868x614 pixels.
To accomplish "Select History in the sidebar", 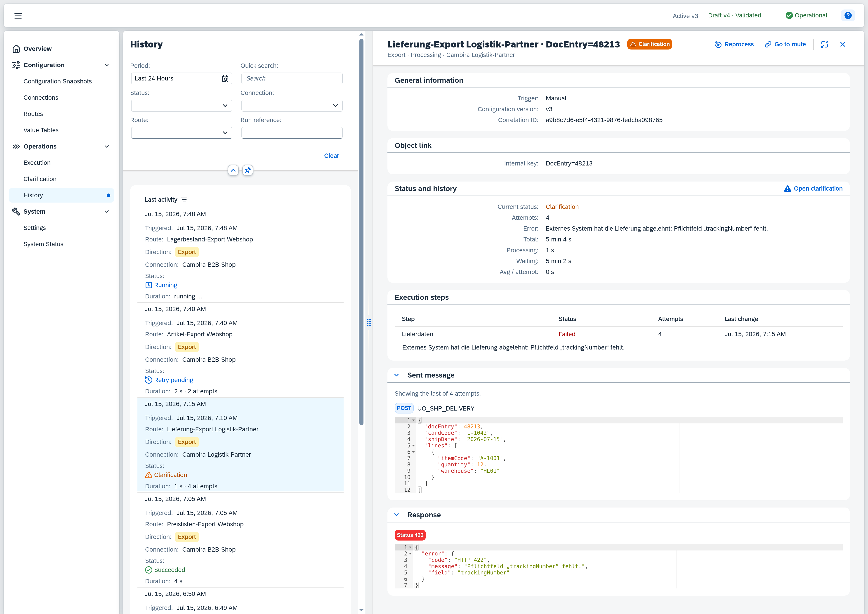I will 61,195.
